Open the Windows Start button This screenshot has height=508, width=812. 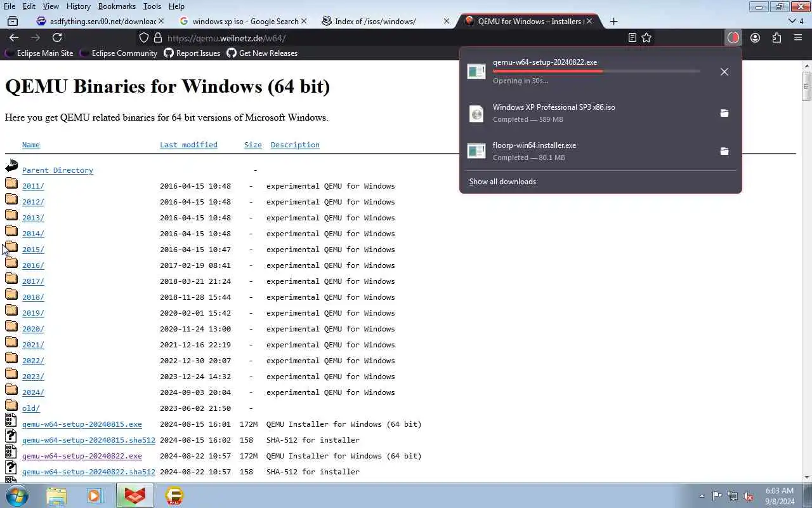click(x=16, y=495)
